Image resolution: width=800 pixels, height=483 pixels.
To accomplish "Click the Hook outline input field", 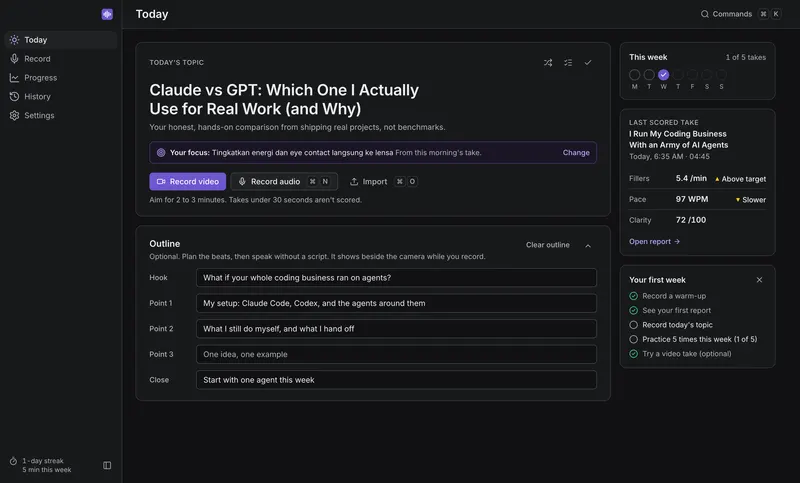I will point(396,277).
